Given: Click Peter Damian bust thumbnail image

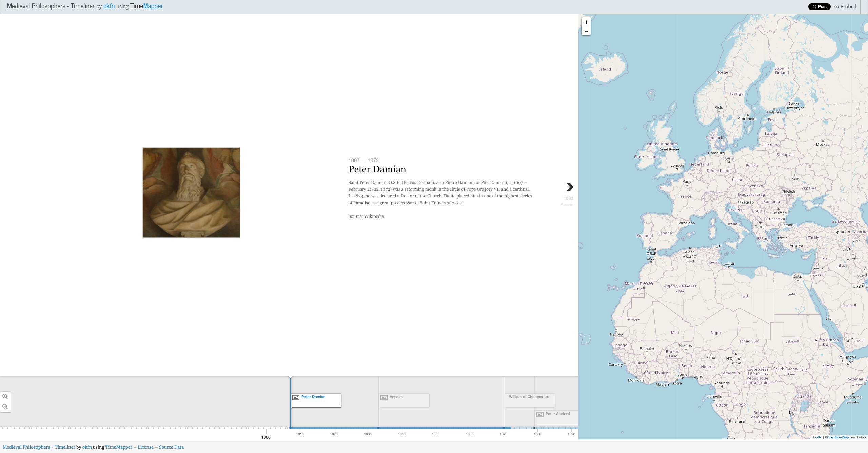Looking at the screenshot, I should click(191, 192).
